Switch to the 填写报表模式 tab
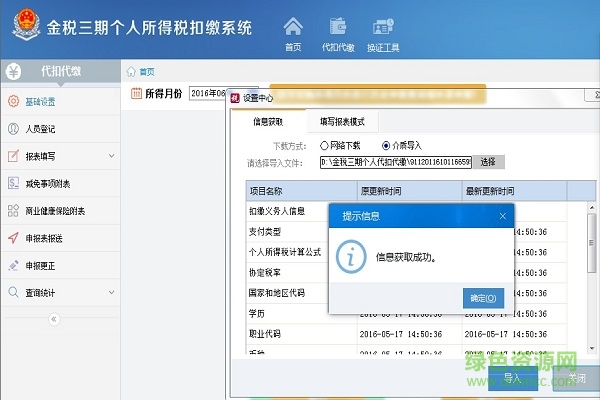The height and width of the screenshot is (400, 600). click(x=342, y=122)
